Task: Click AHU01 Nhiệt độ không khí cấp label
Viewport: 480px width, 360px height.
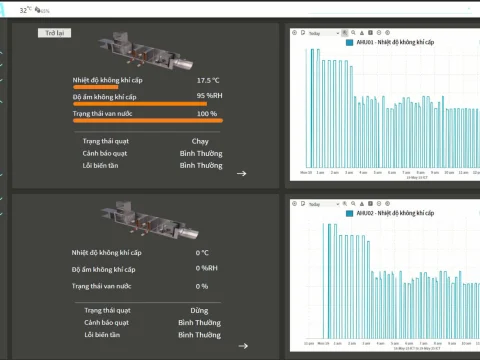Action: (108, 80)
